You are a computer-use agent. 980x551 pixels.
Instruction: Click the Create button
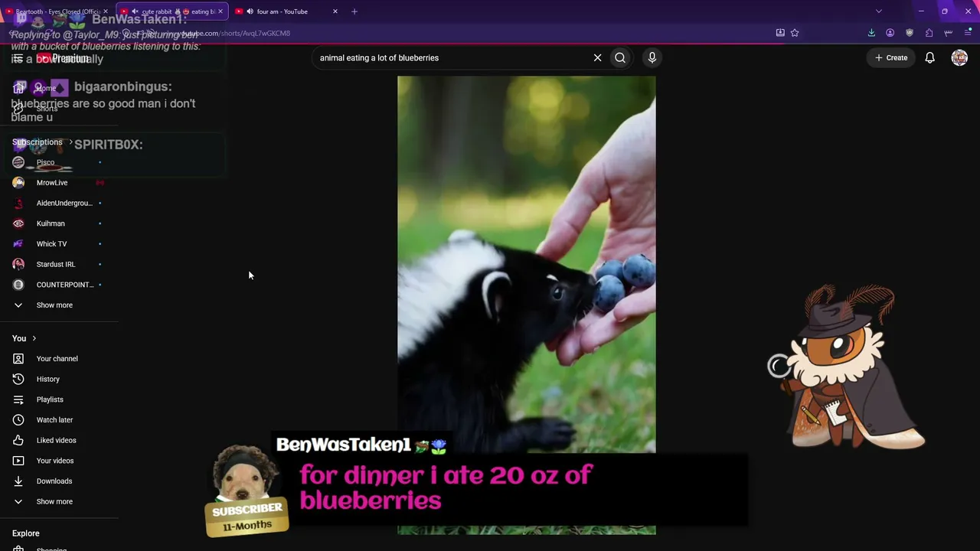pyautogui.click(x=891, y=57)
